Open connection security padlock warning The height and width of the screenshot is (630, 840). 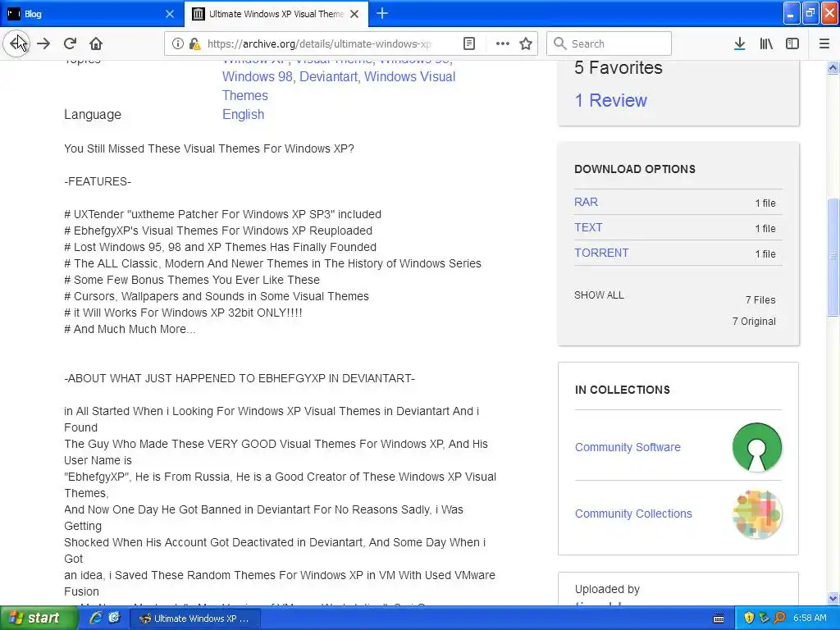pyautogui.click(x=194, y=43)
